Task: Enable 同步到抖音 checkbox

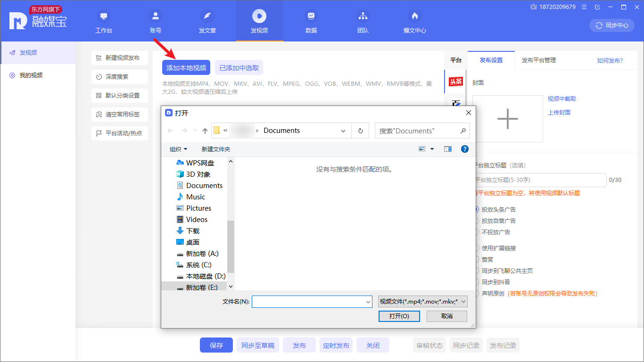Action: [x=477, y=282]
